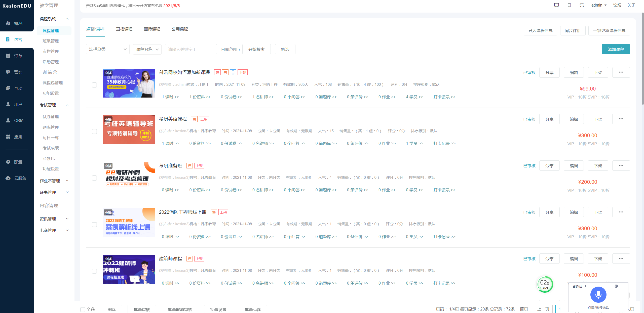Image resolution: width=644 pixels, height=313 pixels.
Task: Click the 添加课程 button
Action: (616, 49)
